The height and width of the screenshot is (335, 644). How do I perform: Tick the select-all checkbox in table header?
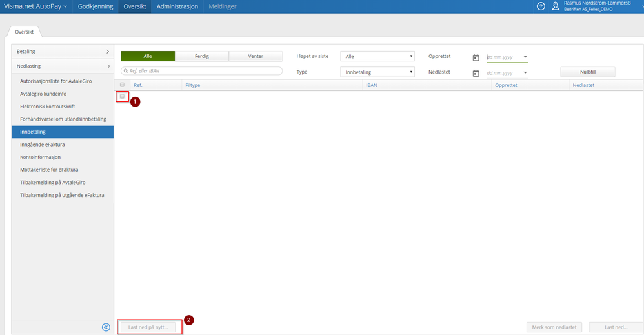(122, 85)
